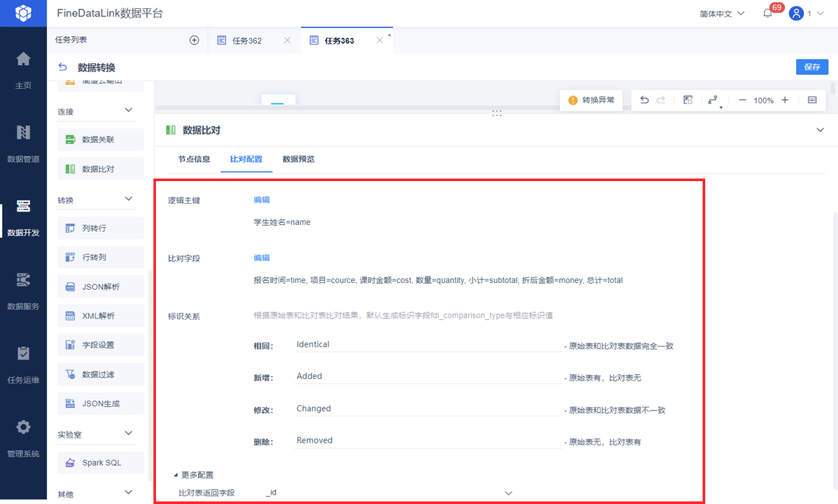Viewport: 838px width, 504px height.
Task: Go to 主页 home in sidebar
Action: tap(23, 71)
